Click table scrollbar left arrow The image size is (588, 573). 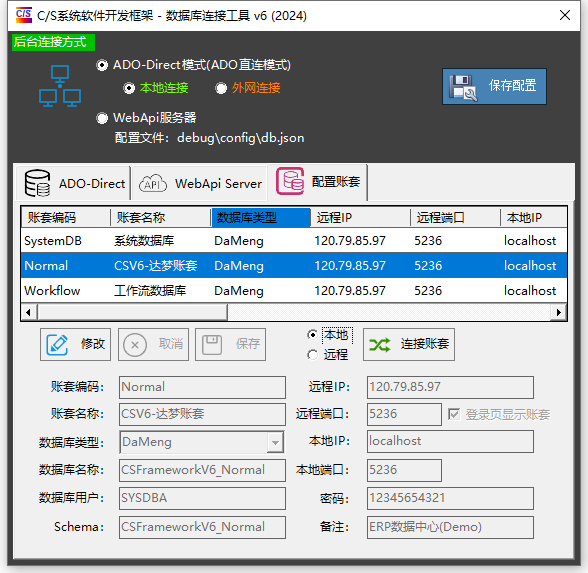(29, 312)
